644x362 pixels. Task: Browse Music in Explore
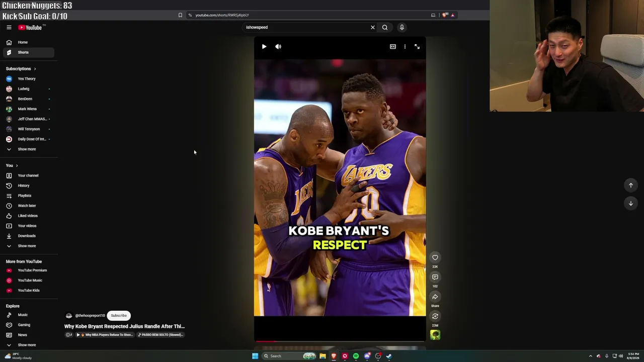29,315
